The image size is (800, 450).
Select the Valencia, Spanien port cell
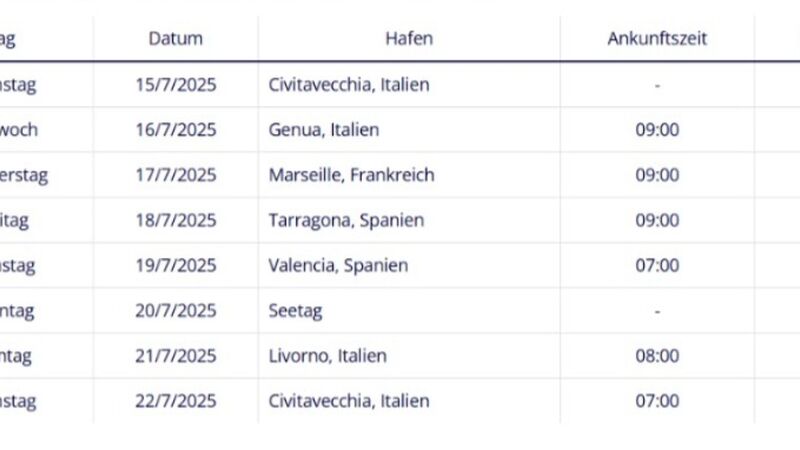338,265
